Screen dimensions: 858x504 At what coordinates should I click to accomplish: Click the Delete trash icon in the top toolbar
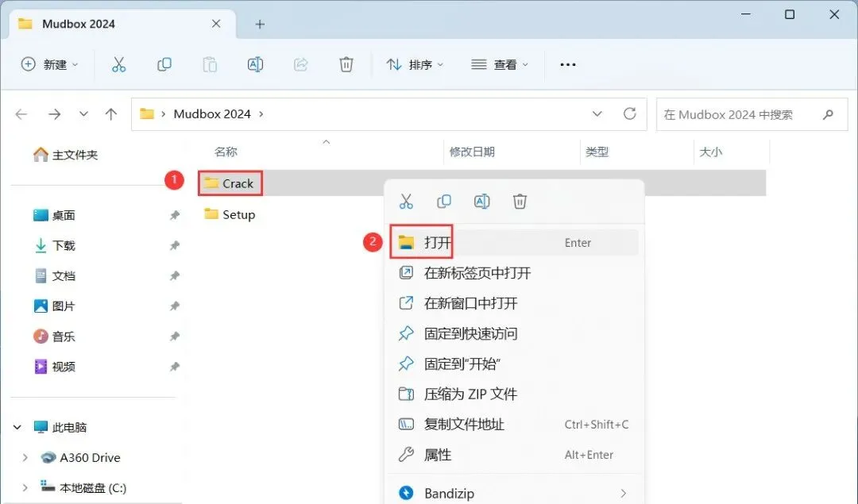(x=346, y=64)
